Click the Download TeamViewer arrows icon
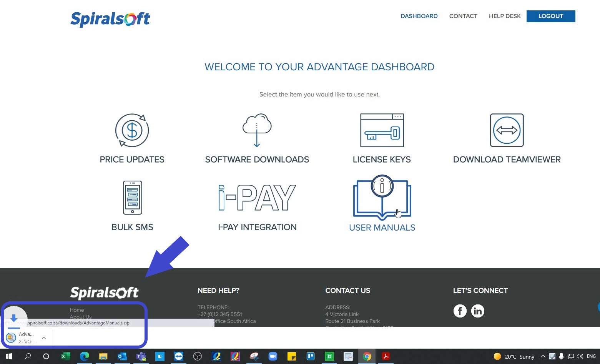Image resolution: width=600 pixels, height=364 pixels. point(507,130)
